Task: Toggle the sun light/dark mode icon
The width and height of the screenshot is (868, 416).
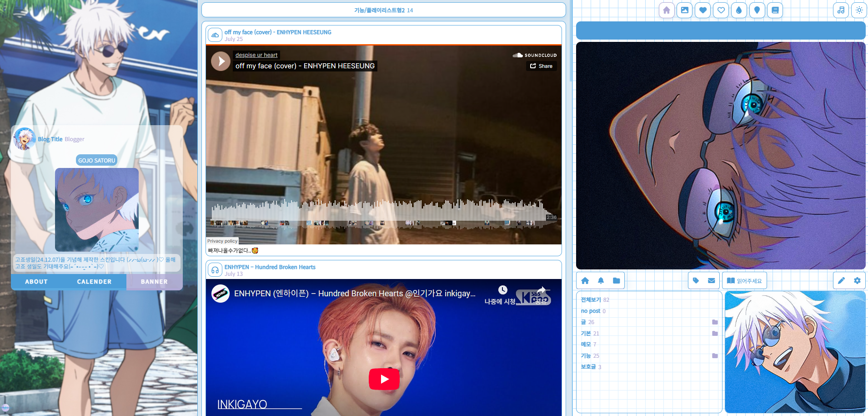Action: coord(859,10)
